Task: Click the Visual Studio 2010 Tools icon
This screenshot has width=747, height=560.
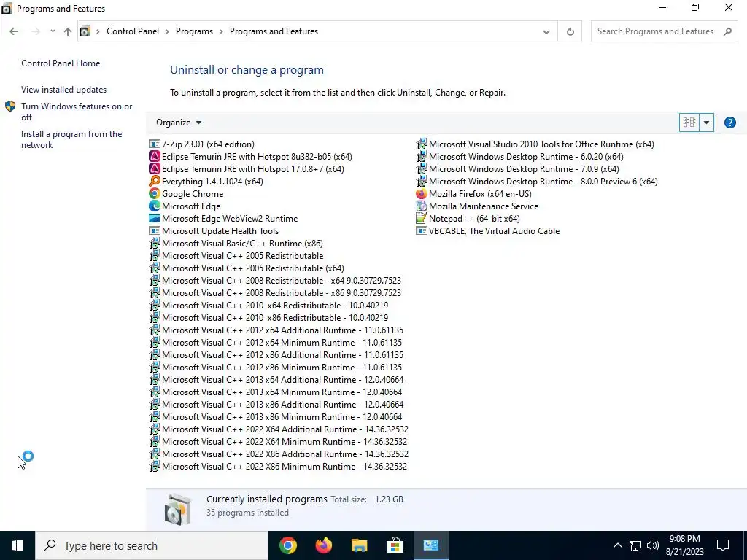Action: coord(421,144)
